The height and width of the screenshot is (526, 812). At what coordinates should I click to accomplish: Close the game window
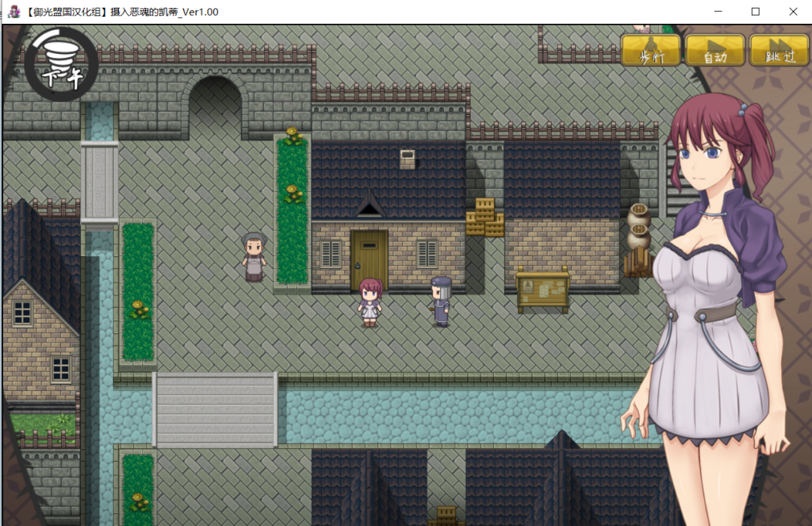pyautogui.click(x=793, y=11)
